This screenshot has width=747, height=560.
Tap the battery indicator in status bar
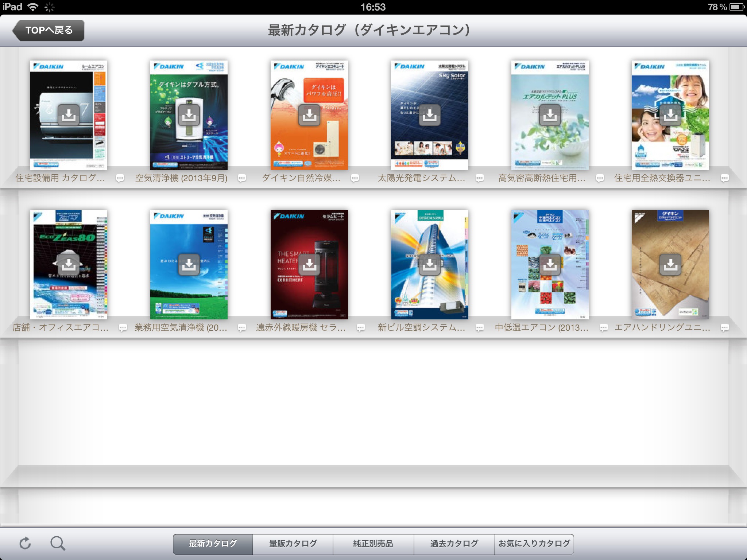736,7
